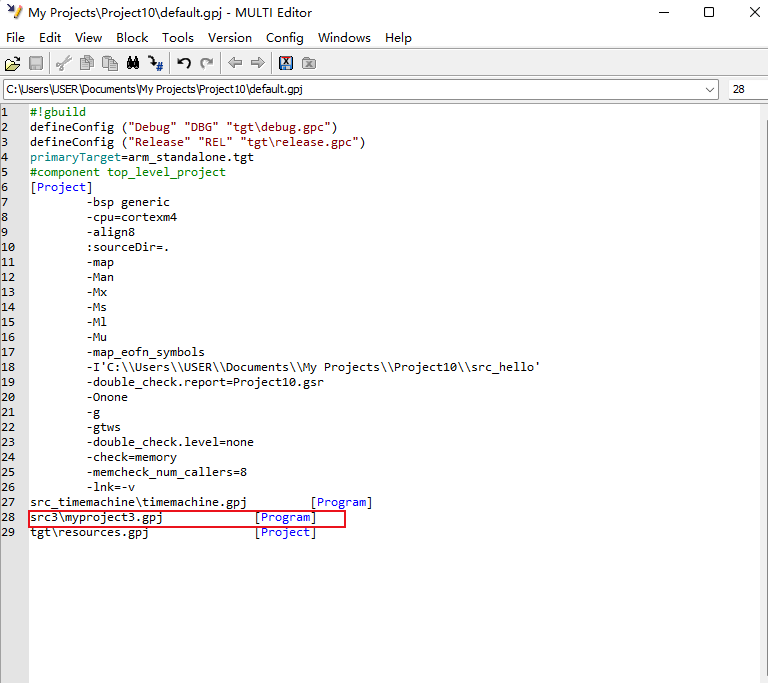
Task: Click the Go to line icon
Action: point(156,63)
